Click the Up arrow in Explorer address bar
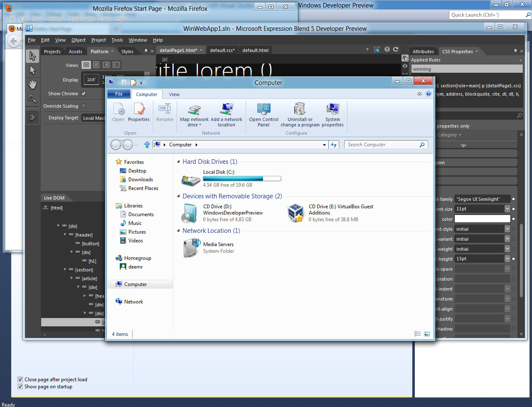Screen dimensions: 532x407 click(147, 145)
